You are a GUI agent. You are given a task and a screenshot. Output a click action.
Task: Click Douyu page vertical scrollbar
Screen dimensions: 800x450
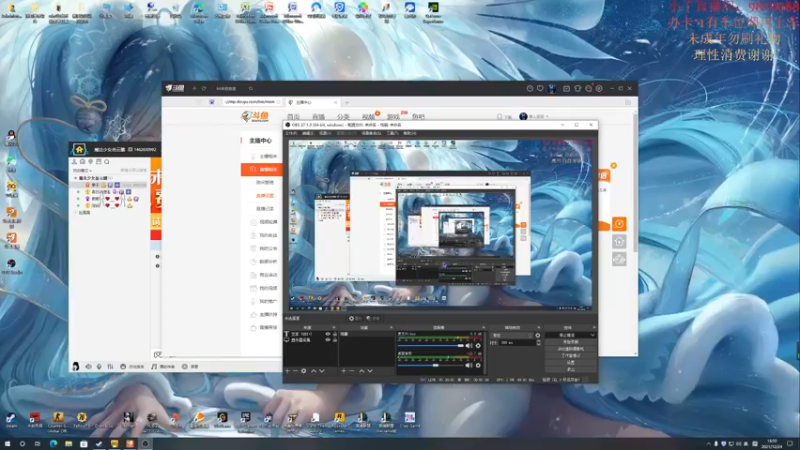coord(635,184)
